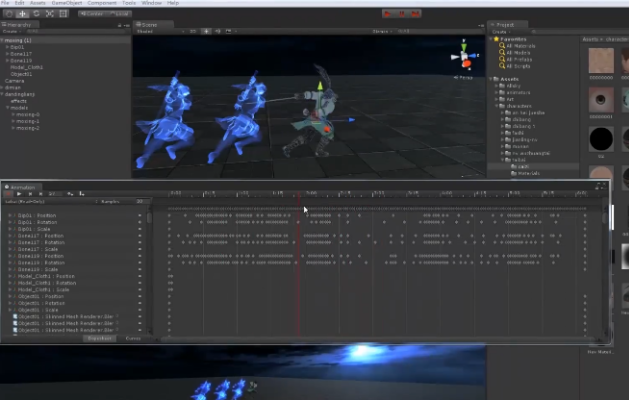Select the Rect tool in the main toolbar
The image size is (629, 400).
(63, 14)
